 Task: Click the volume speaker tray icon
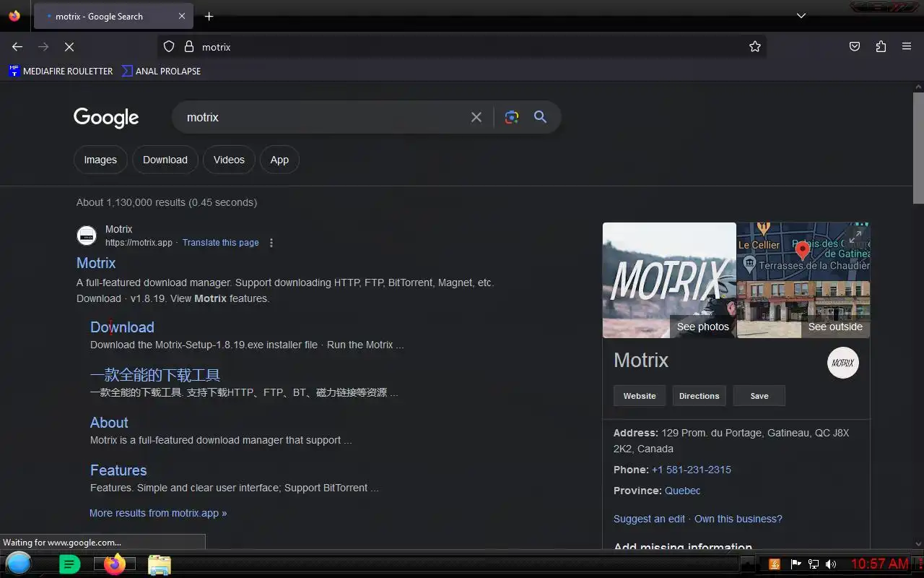pos(831,564)
